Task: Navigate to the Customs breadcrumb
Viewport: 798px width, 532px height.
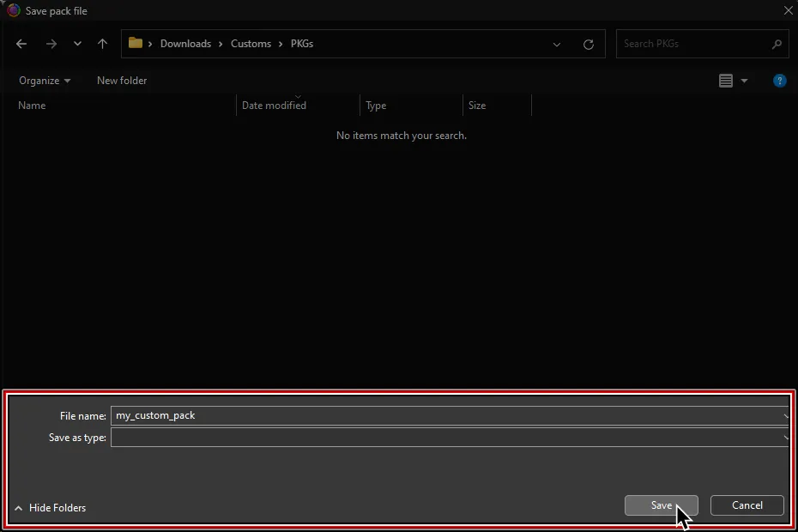Action: click(x=251, y=43)
